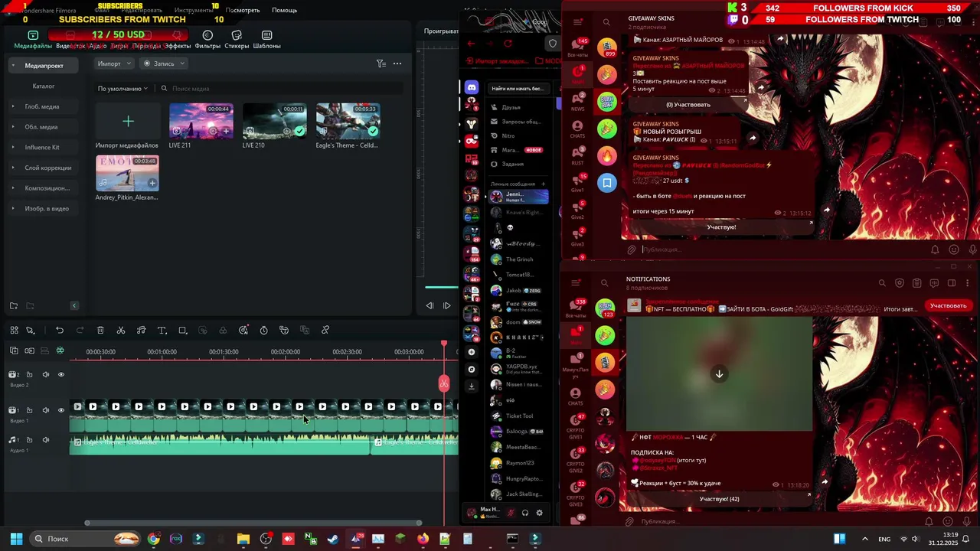Screen dimensions: 980x551
Task: Hide the Видео 1 track with eye icon
Action: click(61, 411)
